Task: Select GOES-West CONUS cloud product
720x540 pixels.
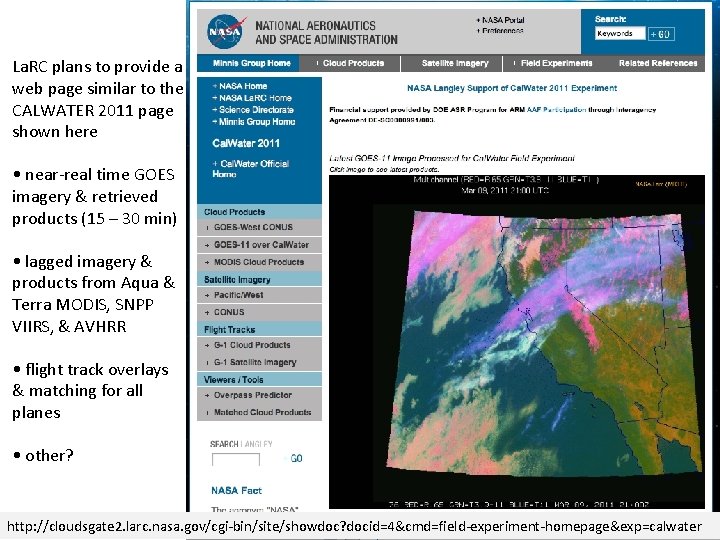Action: [259, 227]
